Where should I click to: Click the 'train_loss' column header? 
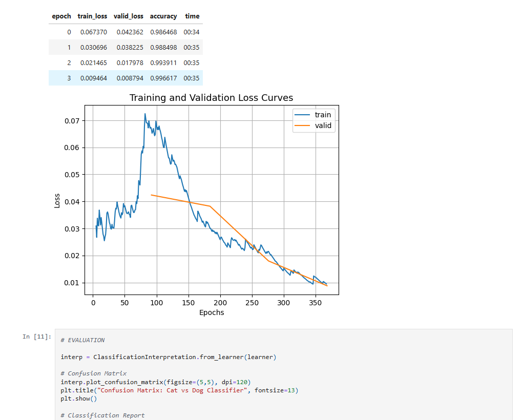[x=92, y=16]
